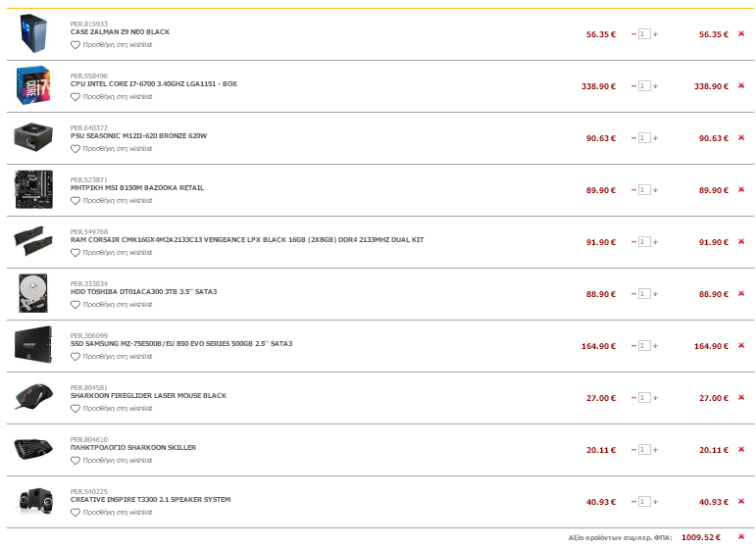The image size is (756, 548).
Task: Decrease quantity of MSI B150M BAZOOKA
Action: pyautogui.click(x=633, y=190)
